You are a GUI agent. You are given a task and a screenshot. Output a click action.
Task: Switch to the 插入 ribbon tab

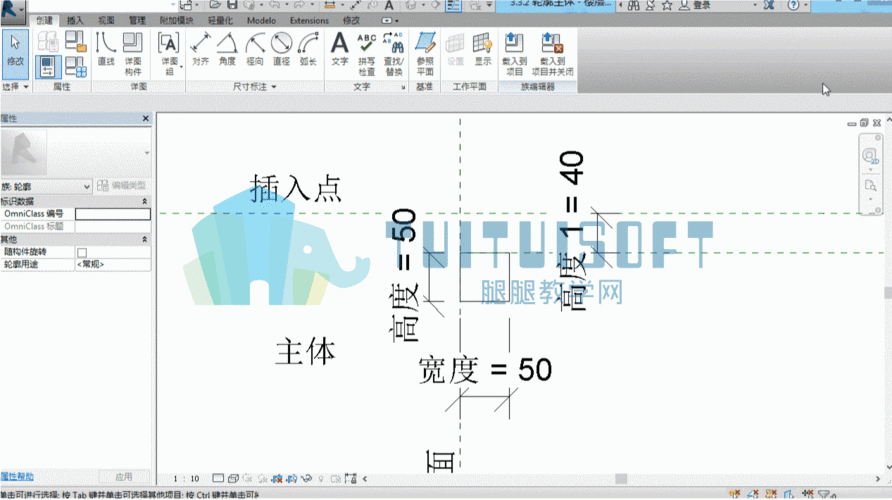(75, 20)
